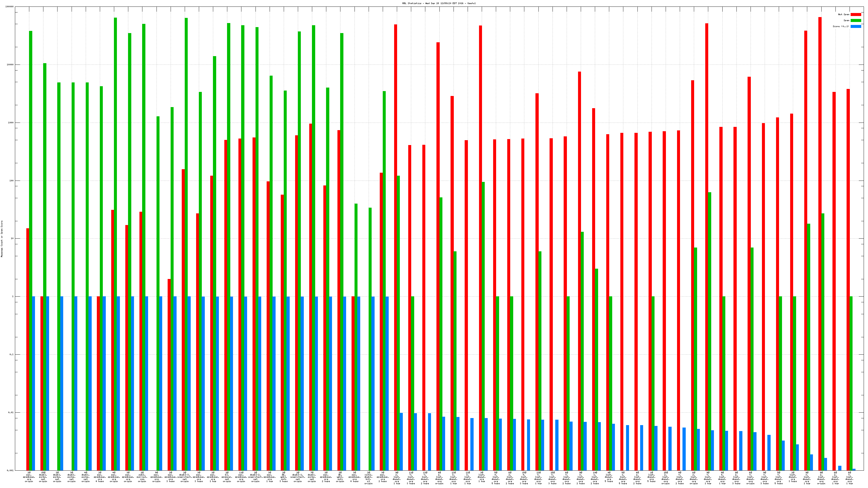Click the psbl.surriel.com origin x-axis label

coord(142,477)
